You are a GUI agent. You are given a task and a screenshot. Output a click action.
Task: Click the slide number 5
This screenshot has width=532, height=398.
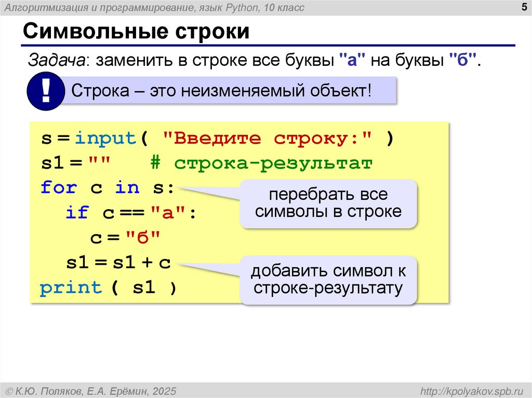click(x=522, y=7)
